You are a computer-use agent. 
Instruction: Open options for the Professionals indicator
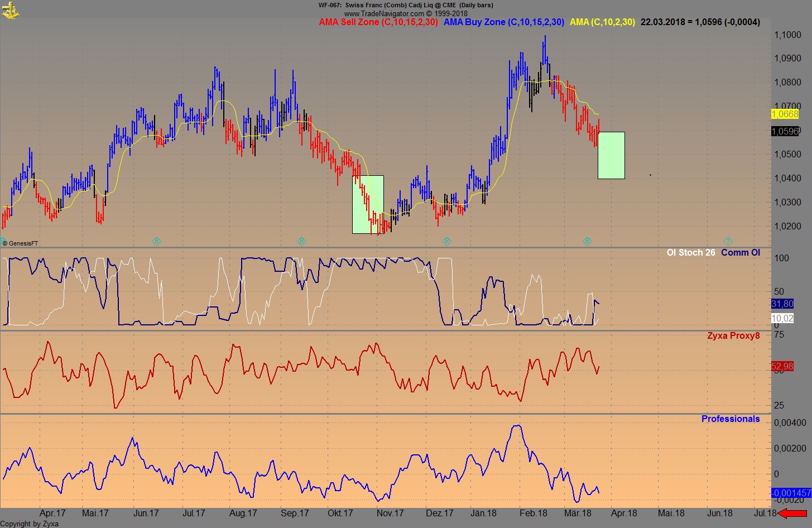pos(731,419)
